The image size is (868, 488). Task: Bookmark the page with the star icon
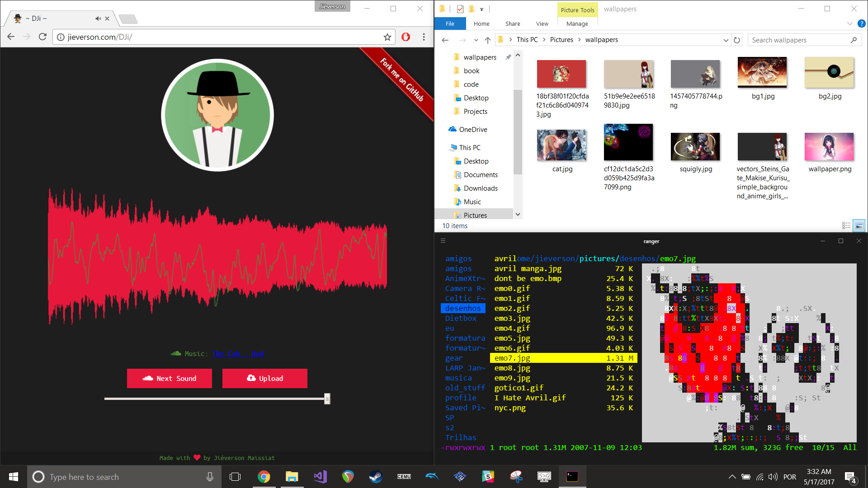point(387,37)
